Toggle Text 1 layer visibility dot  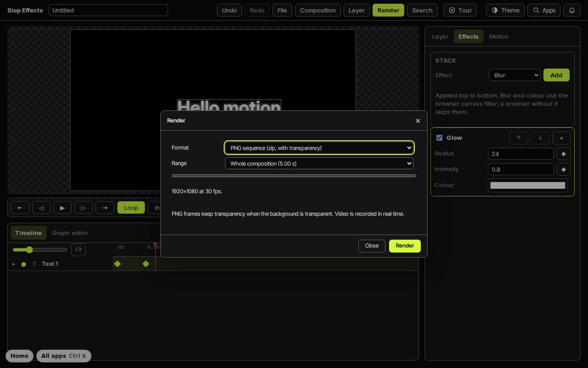click(23, 264)
